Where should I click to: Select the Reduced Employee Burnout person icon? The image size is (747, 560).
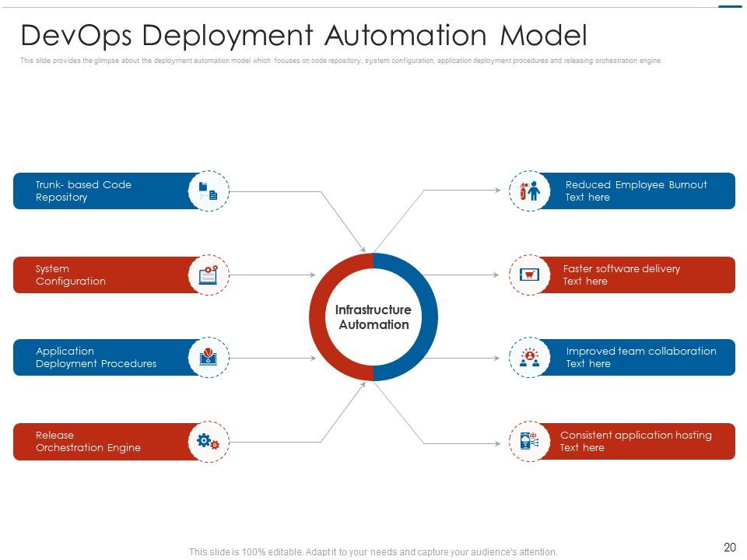tap(530, 191)
